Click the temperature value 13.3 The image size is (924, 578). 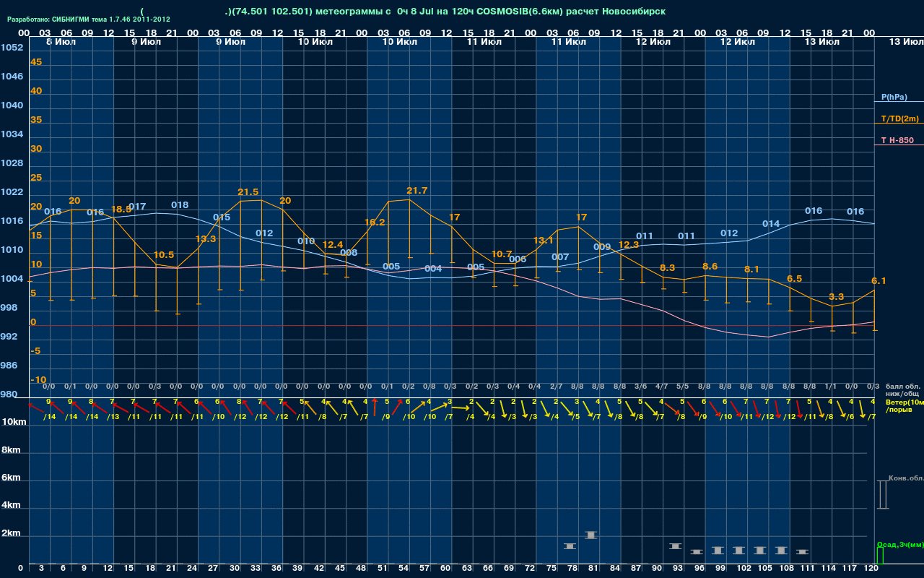point(206,239)
